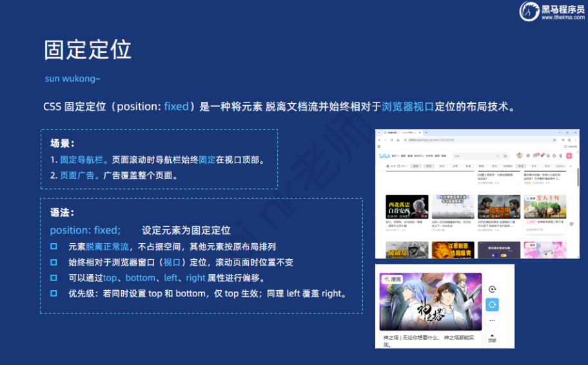
Task: Focus the bilibili.com address bar
Action: point(480,140)
